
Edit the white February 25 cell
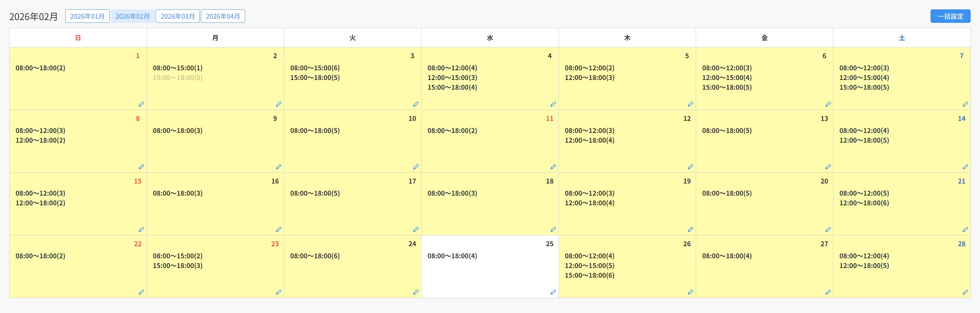tap(553, 292)
